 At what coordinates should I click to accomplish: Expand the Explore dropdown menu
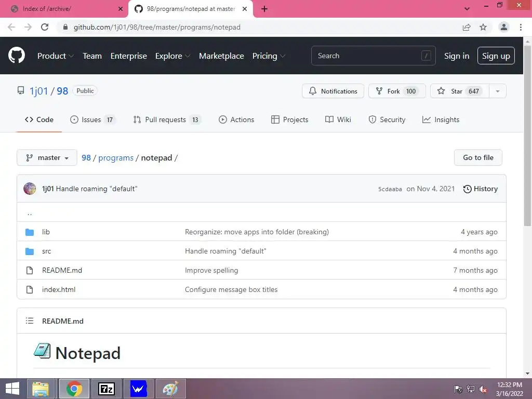coord(172,56)
